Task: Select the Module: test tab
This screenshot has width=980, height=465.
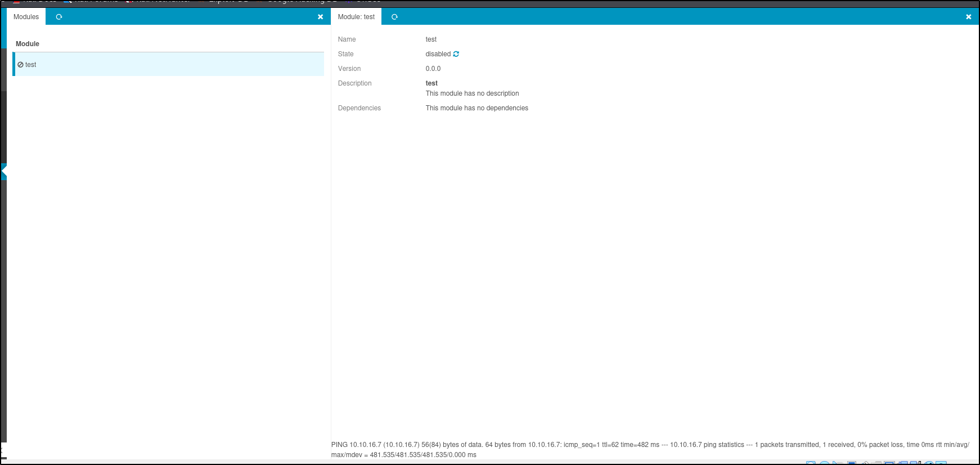Action: pyautogui.click(x=356, y=17)
